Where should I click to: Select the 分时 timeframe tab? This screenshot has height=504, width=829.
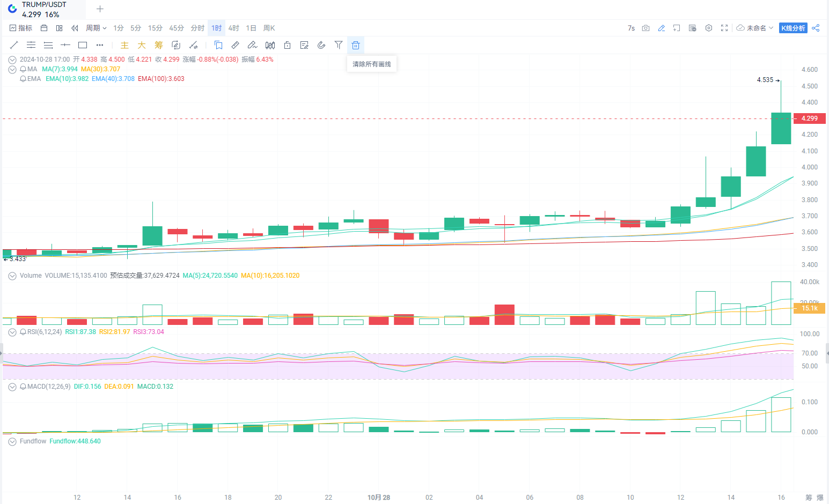(x=197, y=28)
